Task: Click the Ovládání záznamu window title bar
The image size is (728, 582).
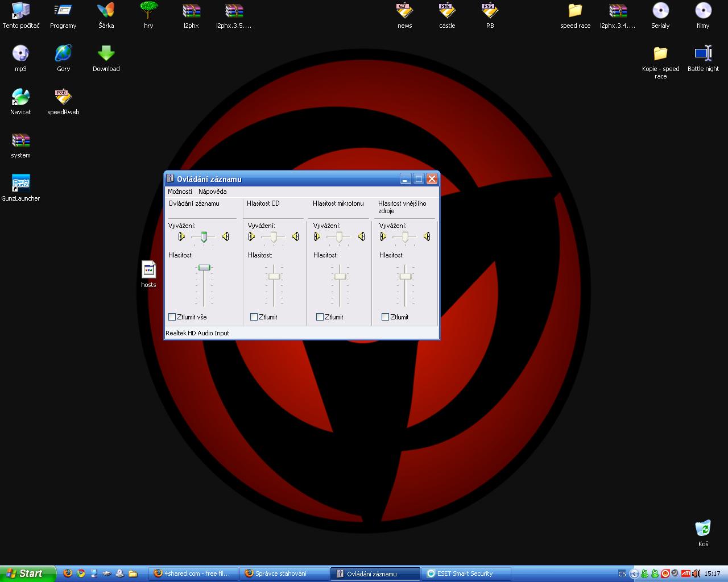Action: (301, 179)
